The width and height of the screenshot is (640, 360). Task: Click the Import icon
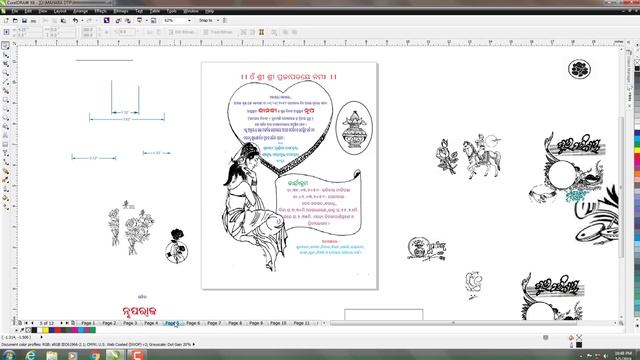click(x=118, y=20)
